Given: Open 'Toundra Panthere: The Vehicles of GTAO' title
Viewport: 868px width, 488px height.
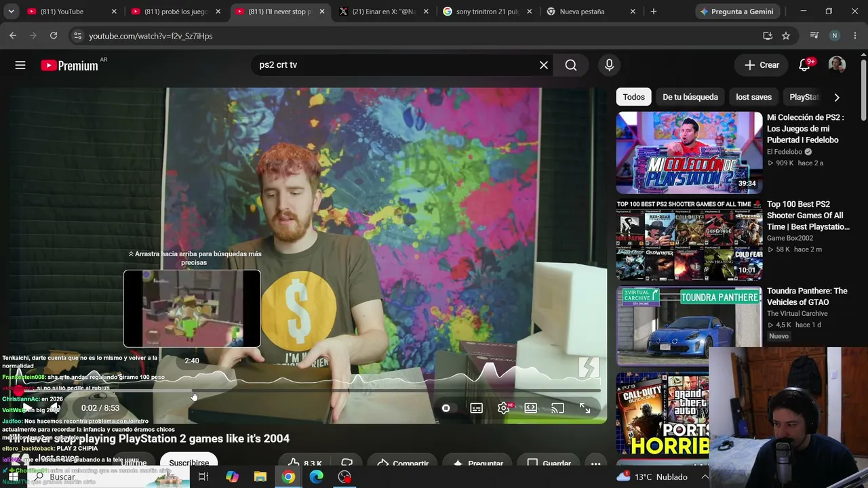Looking at the screenshot, I should point(807,297).
